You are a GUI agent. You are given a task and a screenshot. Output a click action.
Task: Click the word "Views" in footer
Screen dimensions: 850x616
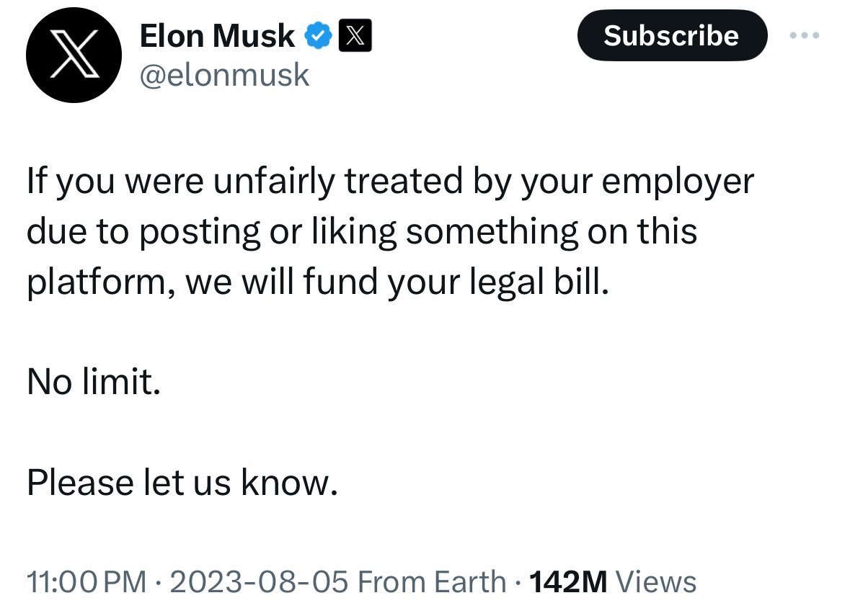pos(658,581)
